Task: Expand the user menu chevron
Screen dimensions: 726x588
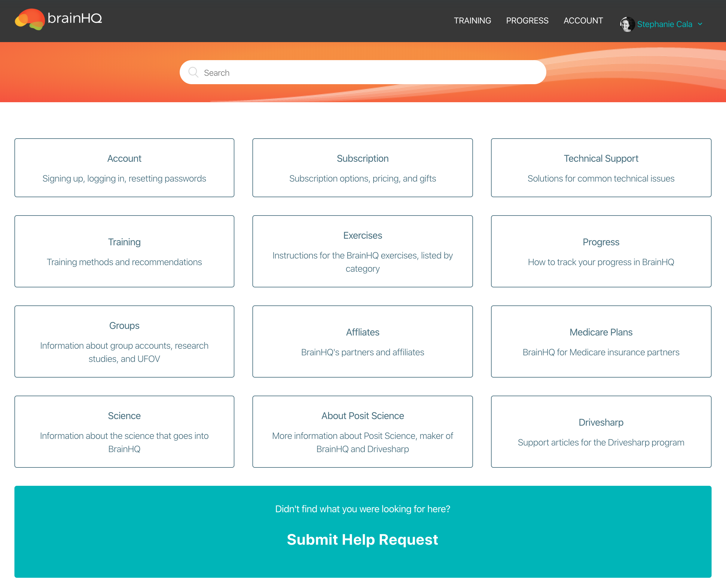Action: (700, 24)
